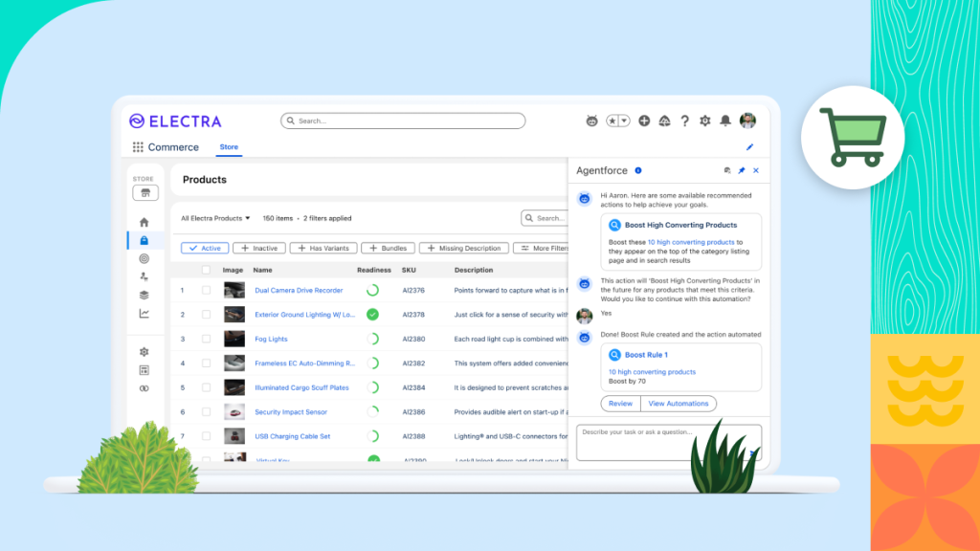The width and height of the screenshot is (980, 551).
Task: Open the All Electra Products list view dropdown
Action: (215, 218)
